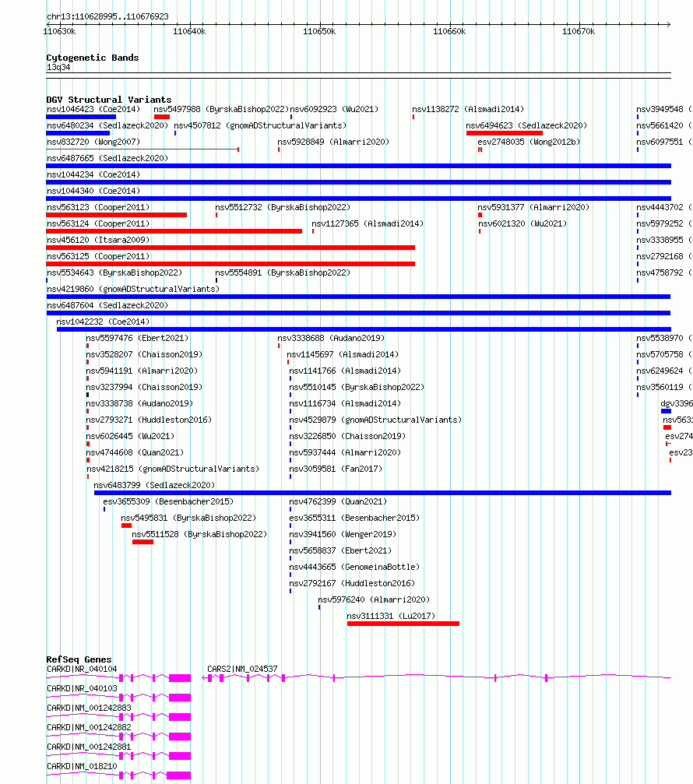This screenshot has height=784, width=693.
Task: Select nsv6021320 (Wu2021) label
Action: 522,223
